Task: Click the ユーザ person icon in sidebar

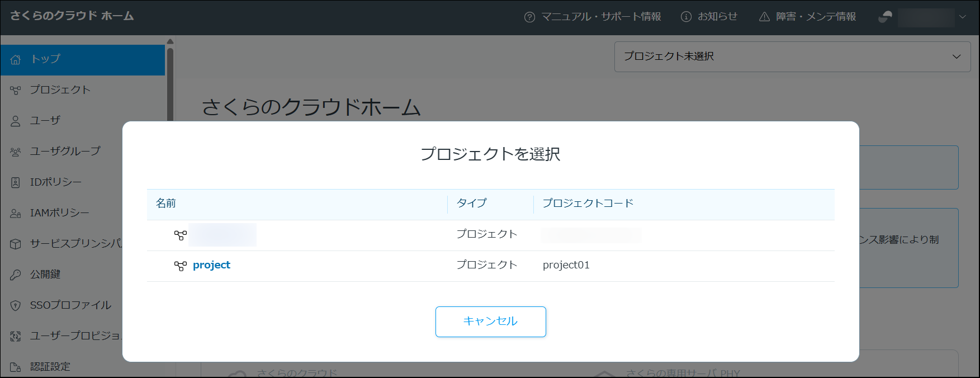Action: point(16,121)
